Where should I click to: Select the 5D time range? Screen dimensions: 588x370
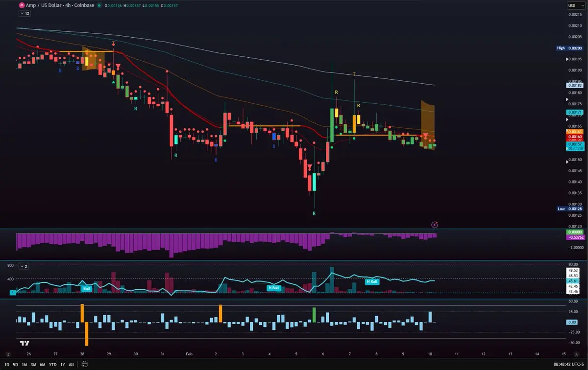tap(16, 364)
